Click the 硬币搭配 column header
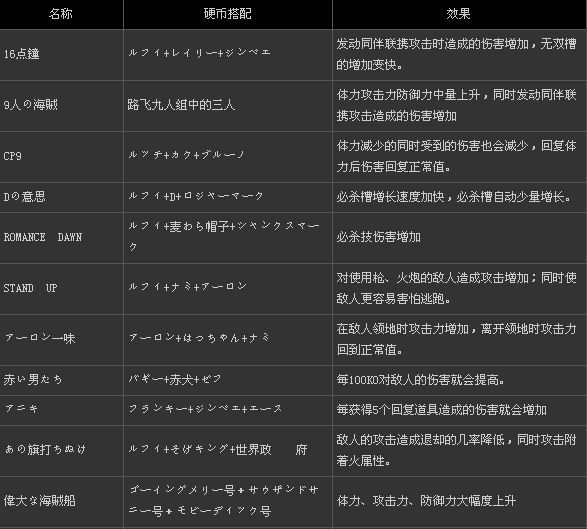The width and height of the screenshot is (587, 529). [x=228, y=14]
